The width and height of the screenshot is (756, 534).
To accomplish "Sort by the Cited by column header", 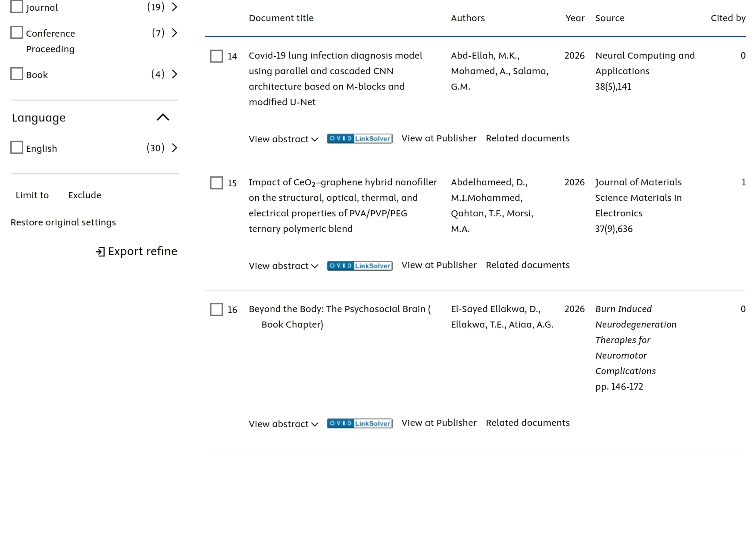I will pos(728,18).
